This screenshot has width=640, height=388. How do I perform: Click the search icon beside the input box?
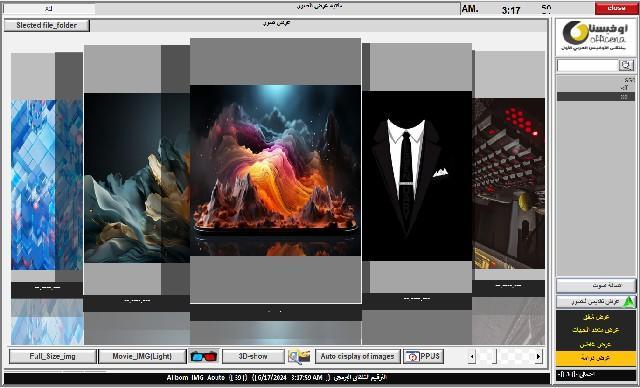click(x=627, y=65)
